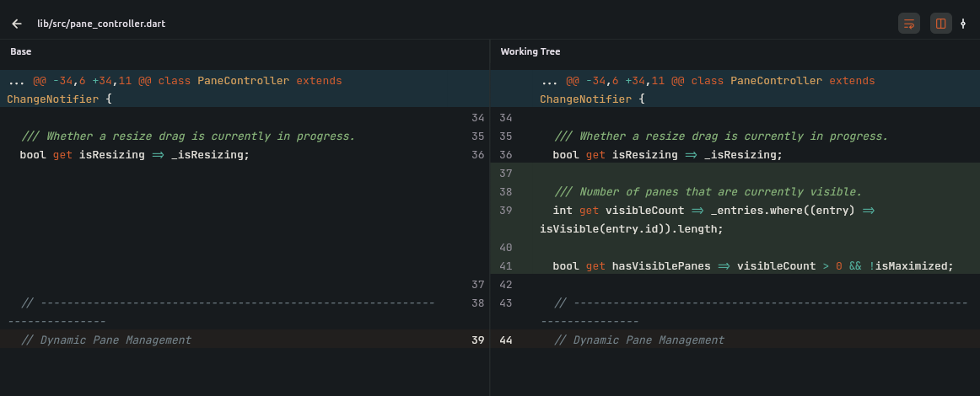Click Base line number 36
Viewport: 980px width, 396px height.
478,155
